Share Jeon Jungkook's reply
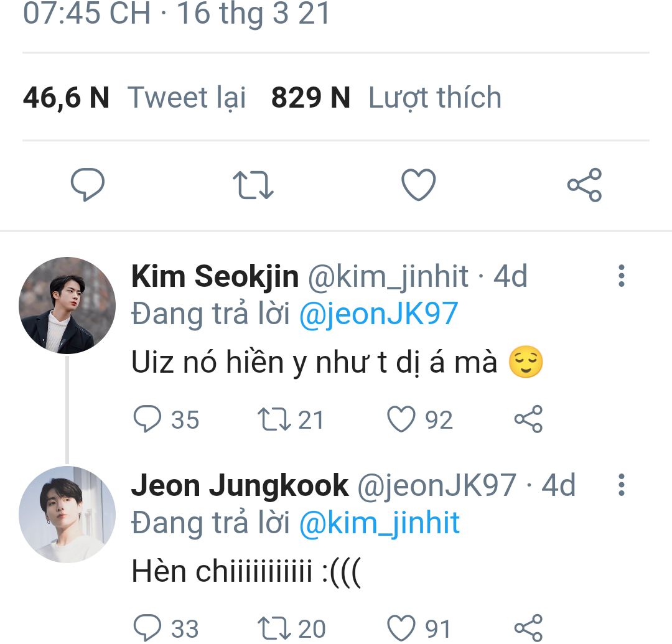The width and height of the screenshot is (672, 644). click(x=528, y=628)
